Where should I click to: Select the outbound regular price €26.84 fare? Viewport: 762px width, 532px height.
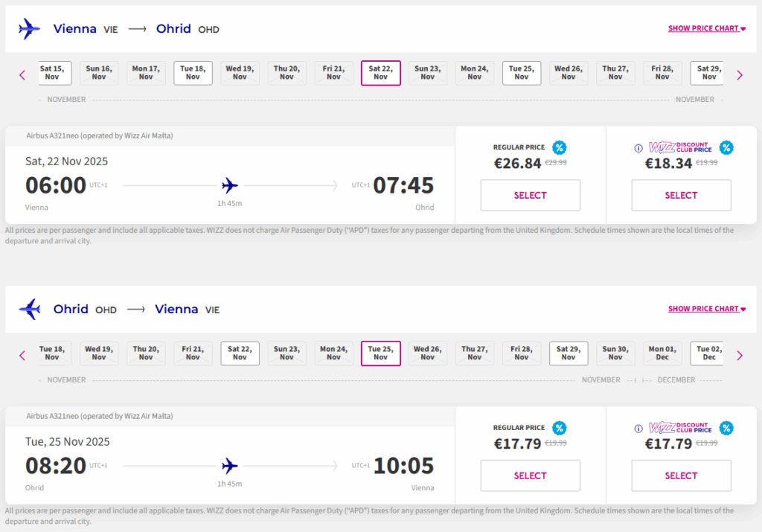click(530, 196)
